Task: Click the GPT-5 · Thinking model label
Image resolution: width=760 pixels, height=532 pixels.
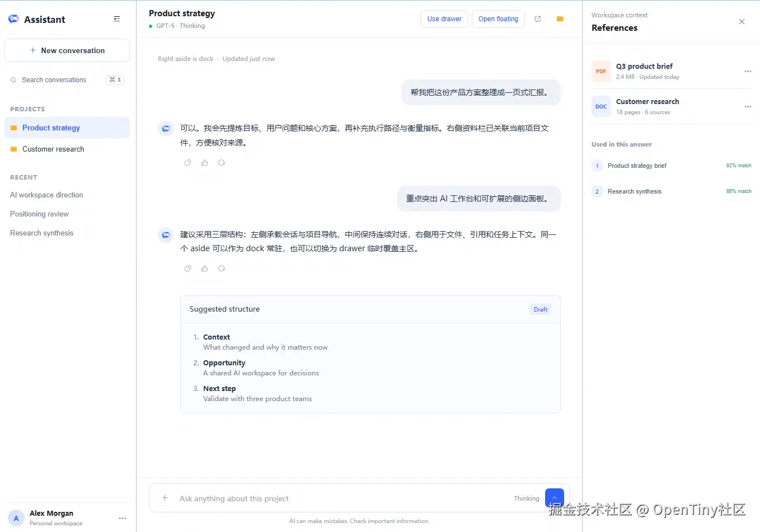Action: tap(180, 26)
